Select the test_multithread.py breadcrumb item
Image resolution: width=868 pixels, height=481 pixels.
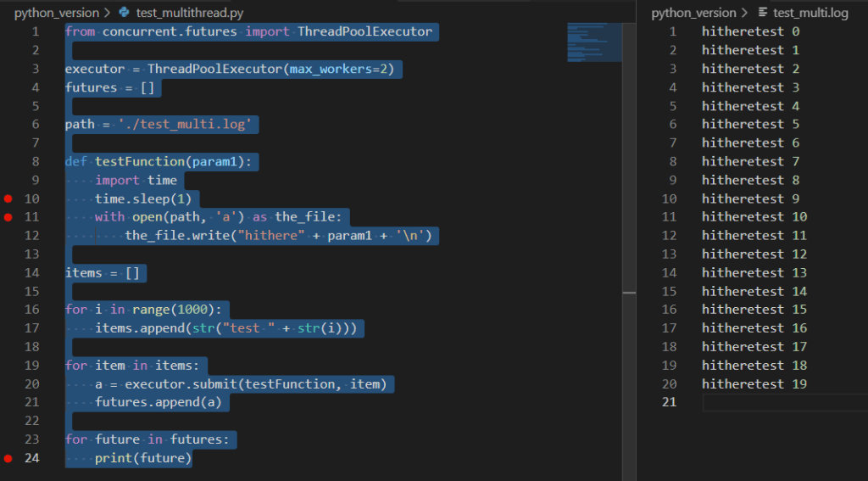192,13
